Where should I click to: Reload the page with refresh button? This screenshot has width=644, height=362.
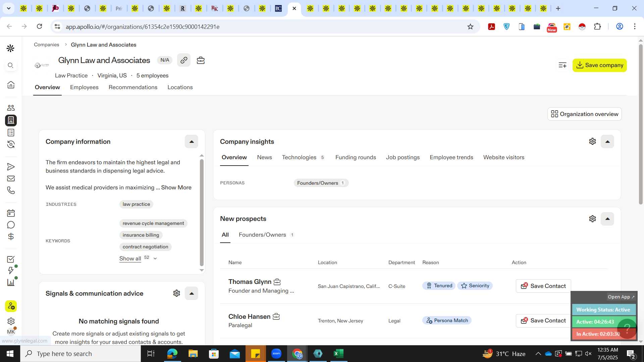(39, 26)
